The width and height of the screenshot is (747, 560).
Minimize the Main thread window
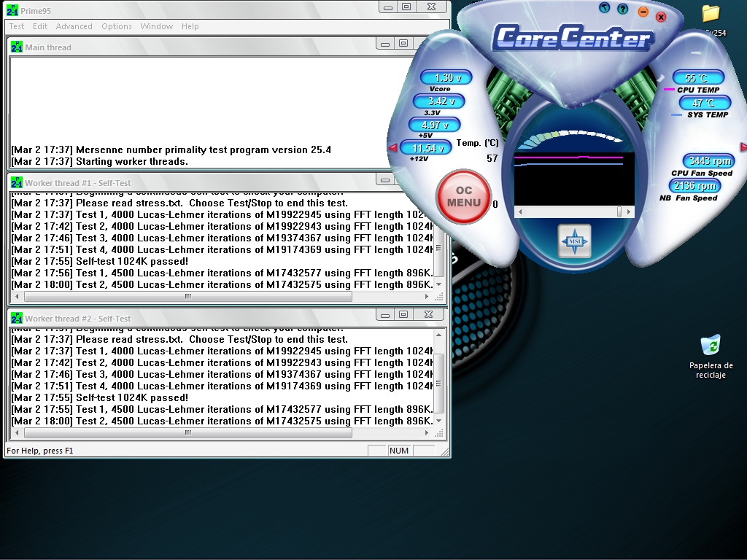(385, 44)
